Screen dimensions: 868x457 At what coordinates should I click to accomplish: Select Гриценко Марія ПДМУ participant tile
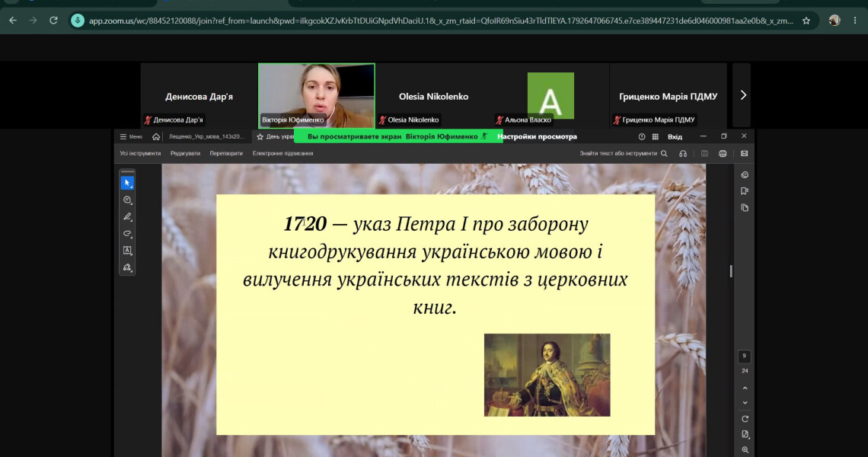click(669, 95)
